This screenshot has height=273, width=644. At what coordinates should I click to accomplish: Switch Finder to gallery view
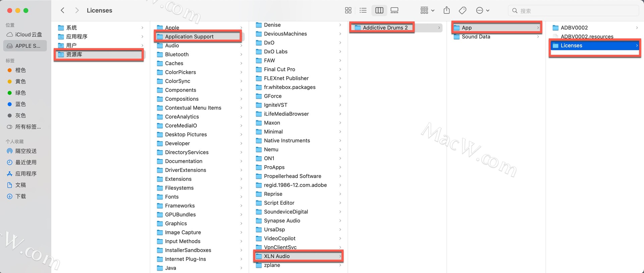[x=394, y=10]
